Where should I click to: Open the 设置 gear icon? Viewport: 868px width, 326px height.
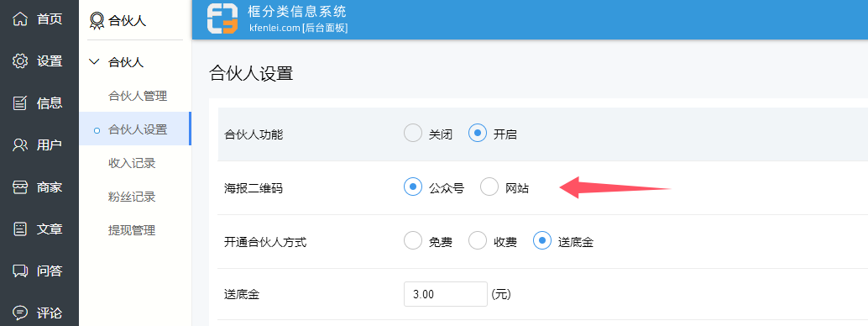20,61
